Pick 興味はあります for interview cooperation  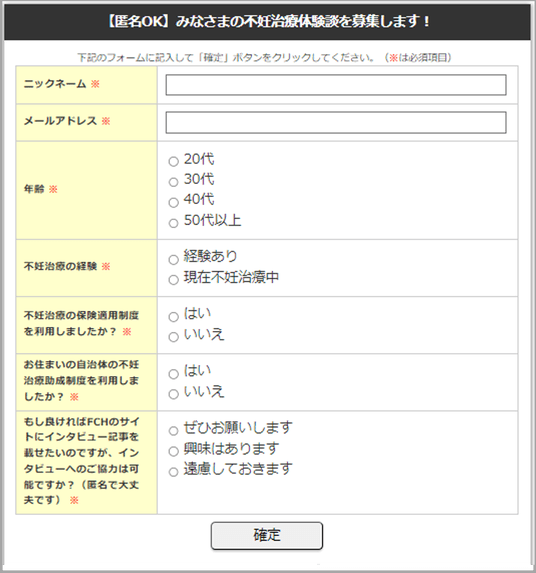coord(174,451)
